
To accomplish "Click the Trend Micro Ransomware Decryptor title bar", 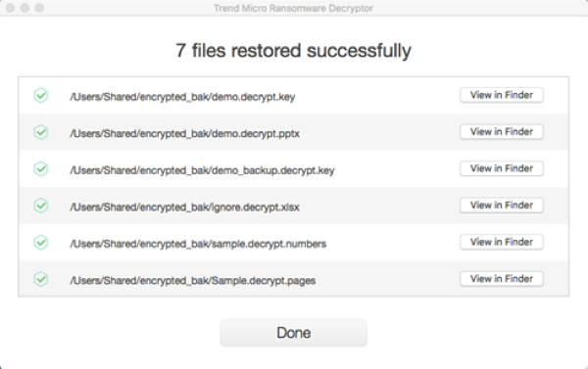I will [293, 8].
